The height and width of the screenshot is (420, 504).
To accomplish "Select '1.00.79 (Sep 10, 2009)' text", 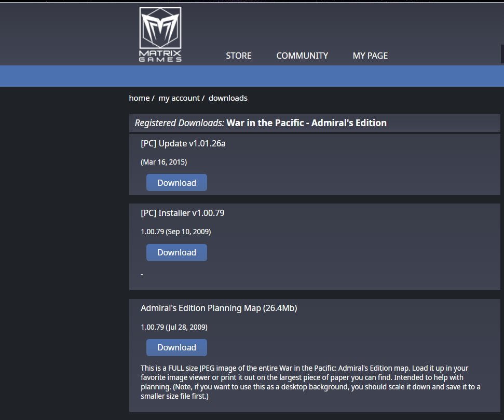I will point(175,232).
